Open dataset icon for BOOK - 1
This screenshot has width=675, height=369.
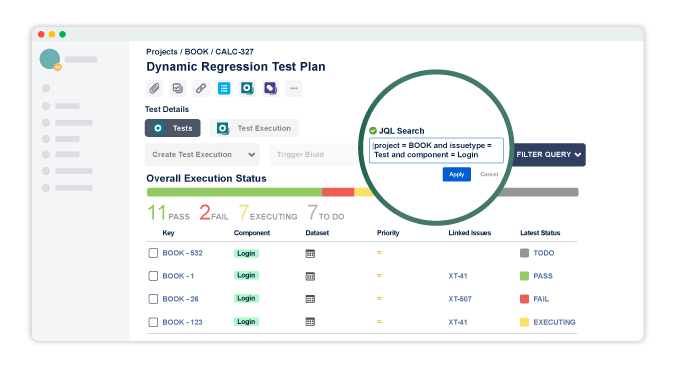click(x=310, y=276)
